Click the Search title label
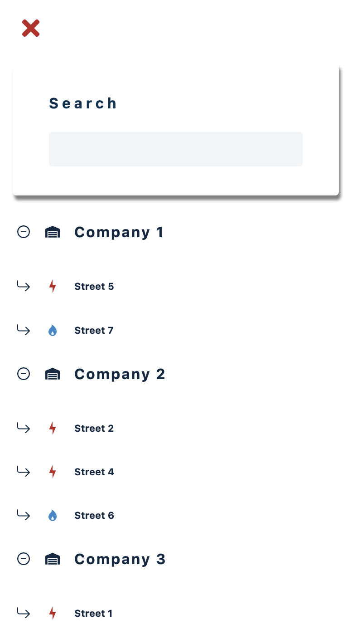 pos(83,103)
